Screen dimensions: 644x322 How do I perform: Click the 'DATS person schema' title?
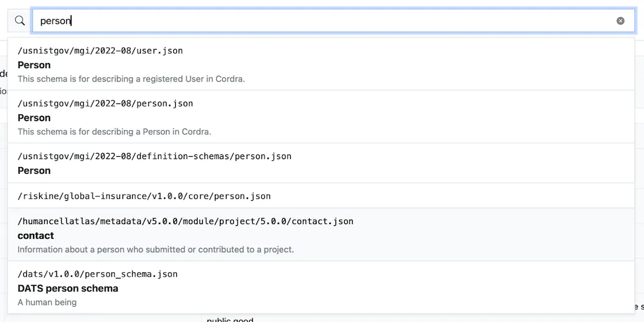pos(68,288)
